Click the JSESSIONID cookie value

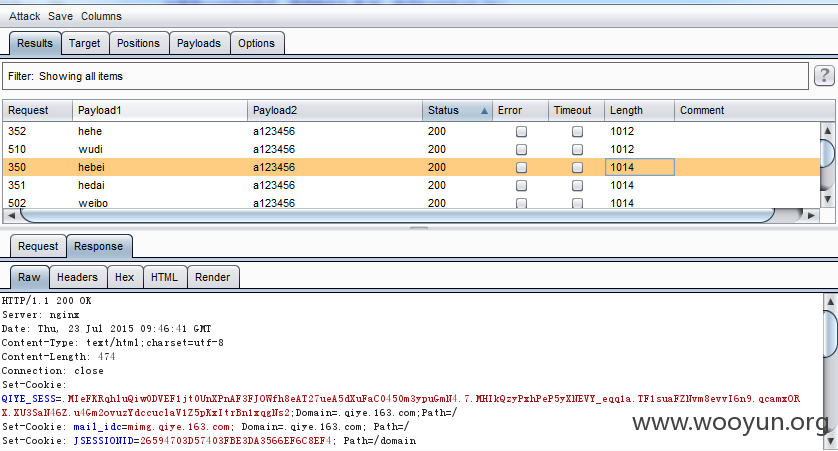[235, 441]
